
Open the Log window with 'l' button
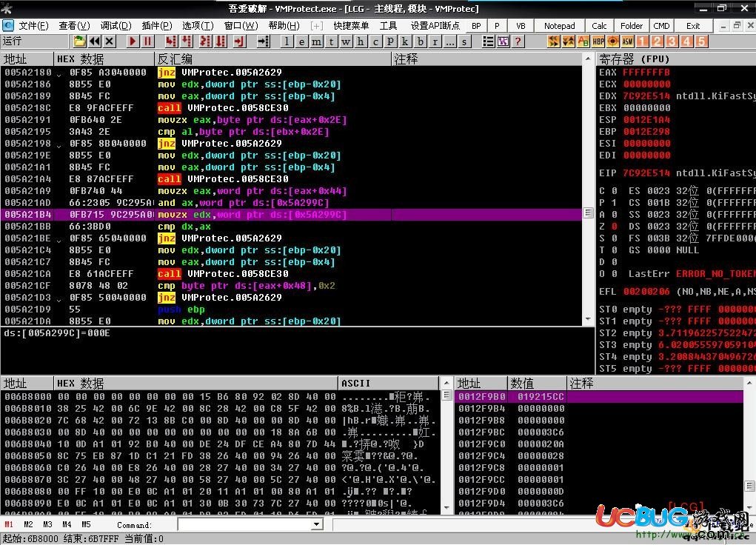point(287,41)
